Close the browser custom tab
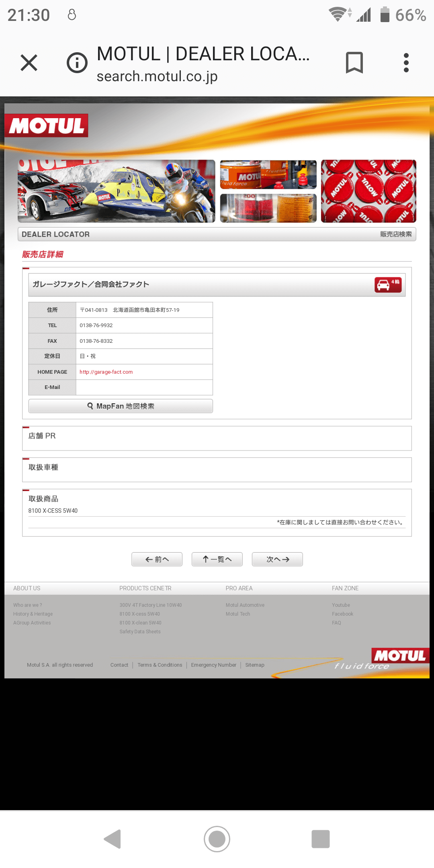The image size is (434, 868). [29, 63]
